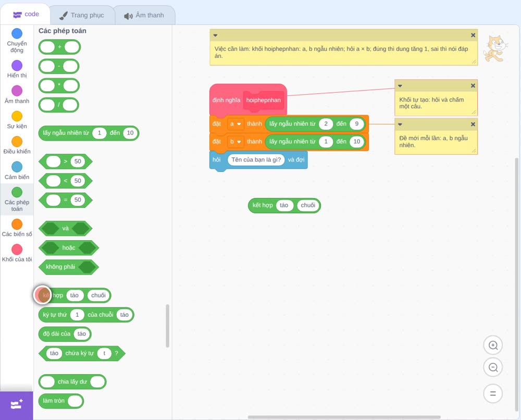Viewport: 521px width, 420px height.
Task: Click the block palette vertical scrollbar
Action: tap(167, 326)
